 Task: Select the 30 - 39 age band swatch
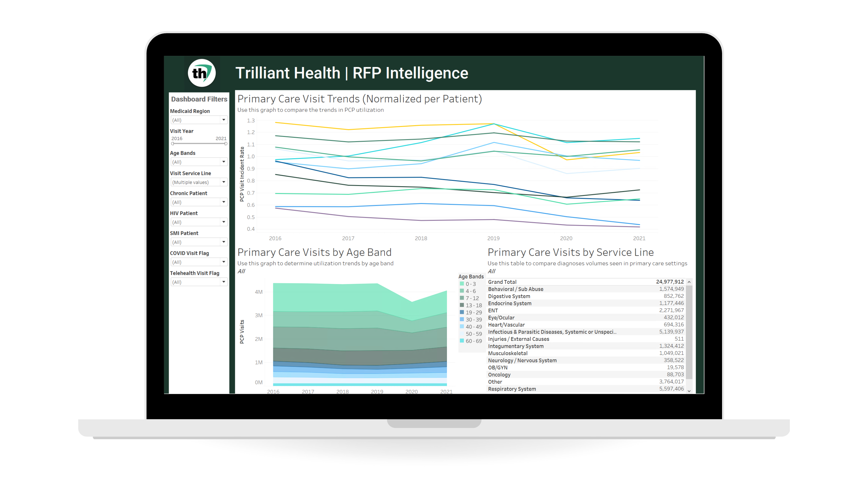(x=462, y=319)
